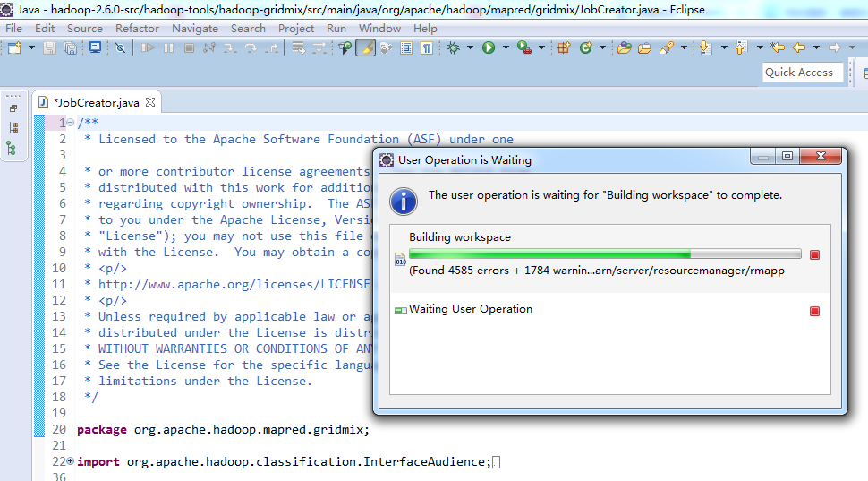Open the Debug configurations dropdown
Screen dimensions: 868x481
click(x=470, y=48)
